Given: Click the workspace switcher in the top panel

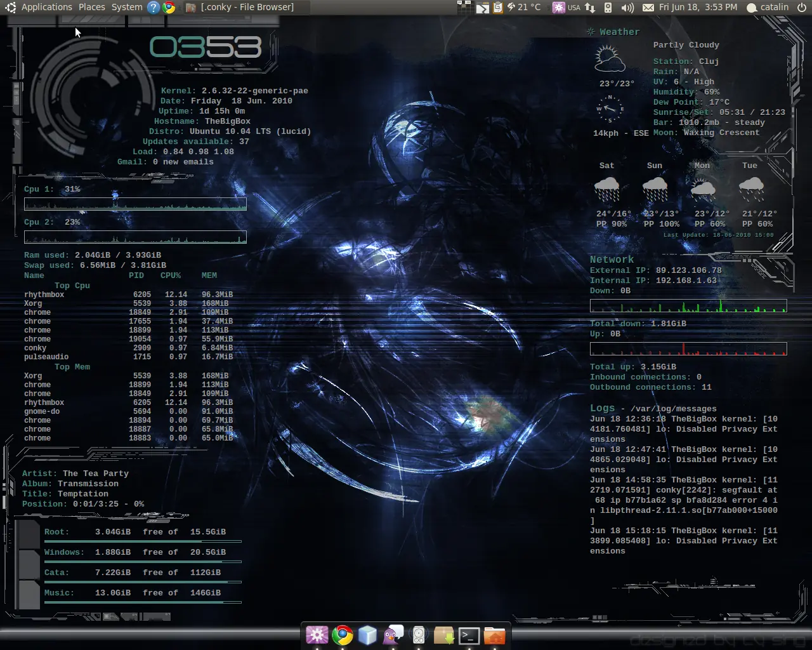Looking at the screenshot, I should (465, 8).
